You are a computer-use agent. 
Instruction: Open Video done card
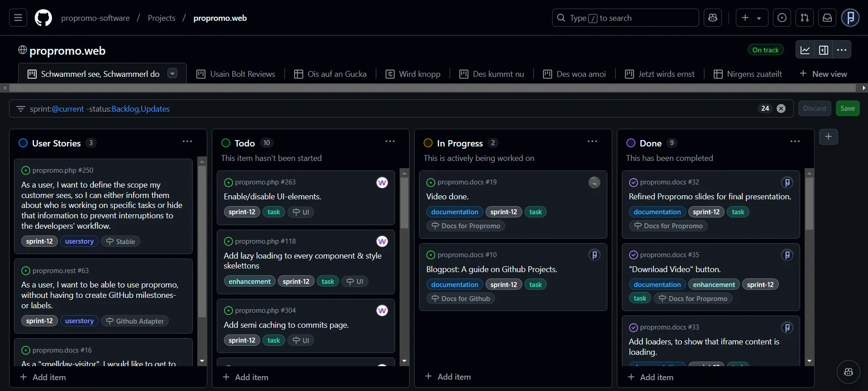point(447,197)
